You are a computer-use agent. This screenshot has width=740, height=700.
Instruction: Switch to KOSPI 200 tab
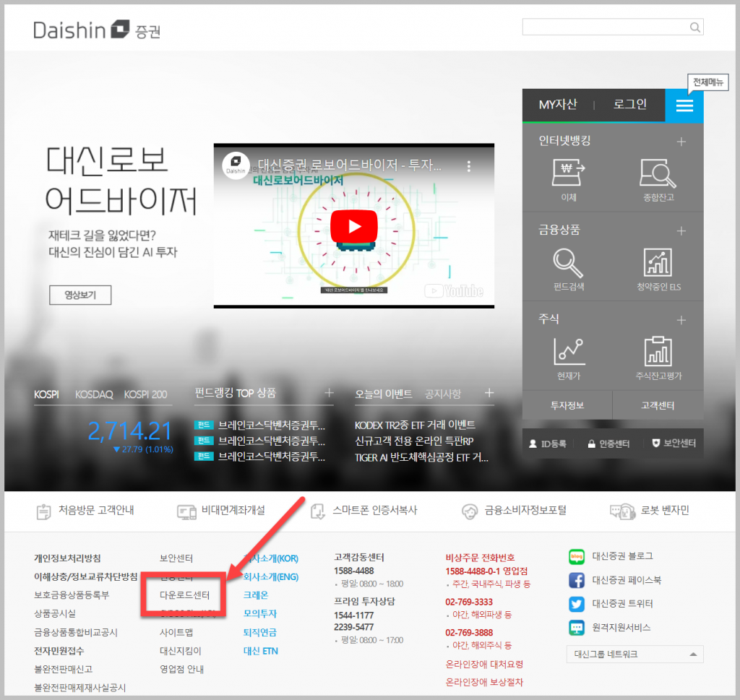click(x=145, y=394)
